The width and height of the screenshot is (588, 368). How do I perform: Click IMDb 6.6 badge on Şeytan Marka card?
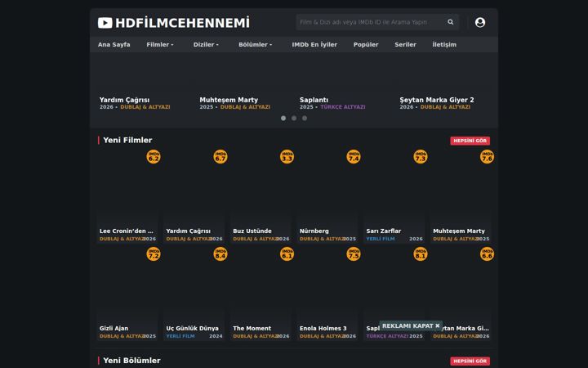click(487, 254)
